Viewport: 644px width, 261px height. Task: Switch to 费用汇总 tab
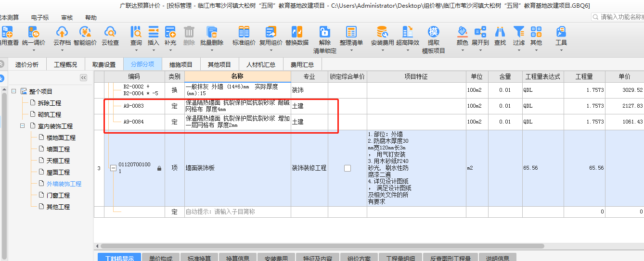[x=302, y=64]
